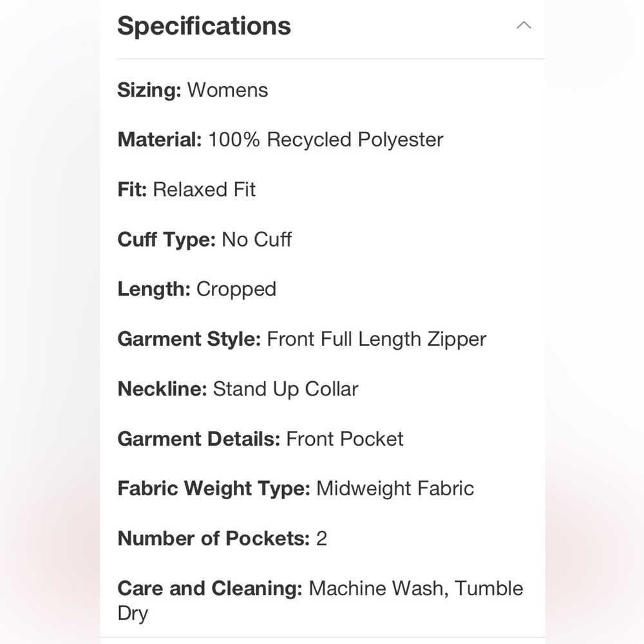The width and height of the screenshot is (644, 644).
Task: Click the Relaxed Fit value text
Action: pos(204,190)
